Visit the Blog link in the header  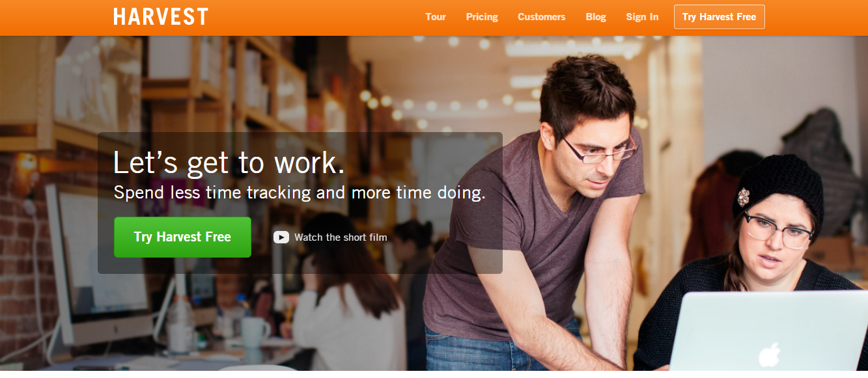click(596, 17)
